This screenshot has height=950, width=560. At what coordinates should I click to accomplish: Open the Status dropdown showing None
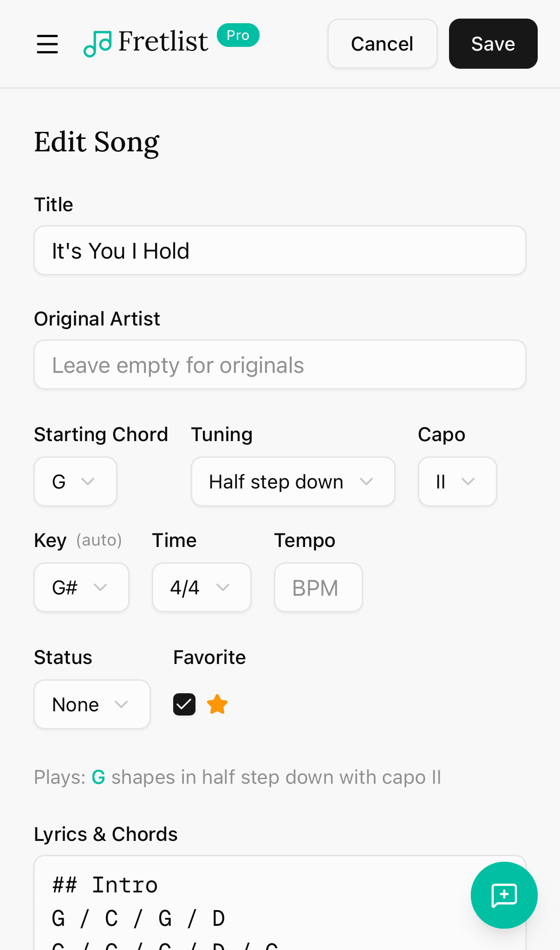click(x=91, y=704)
